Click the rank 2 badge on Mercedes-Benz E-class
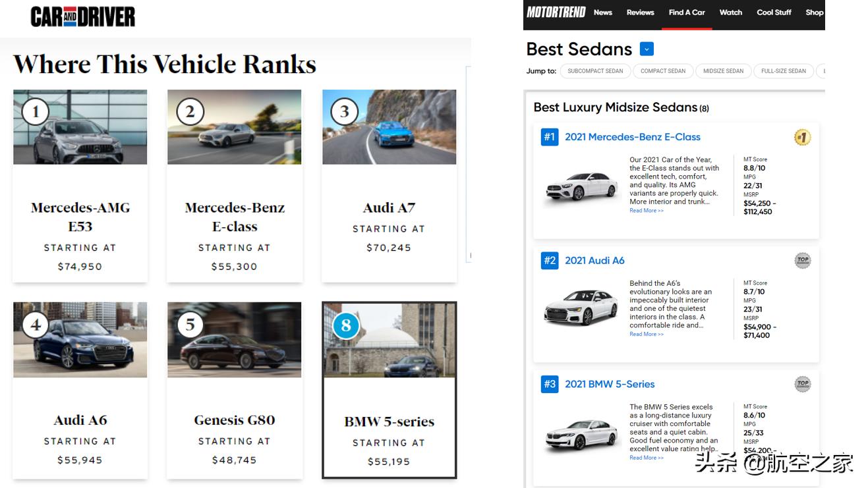Viewport: 868px width, 488px height. click(190, 112)
